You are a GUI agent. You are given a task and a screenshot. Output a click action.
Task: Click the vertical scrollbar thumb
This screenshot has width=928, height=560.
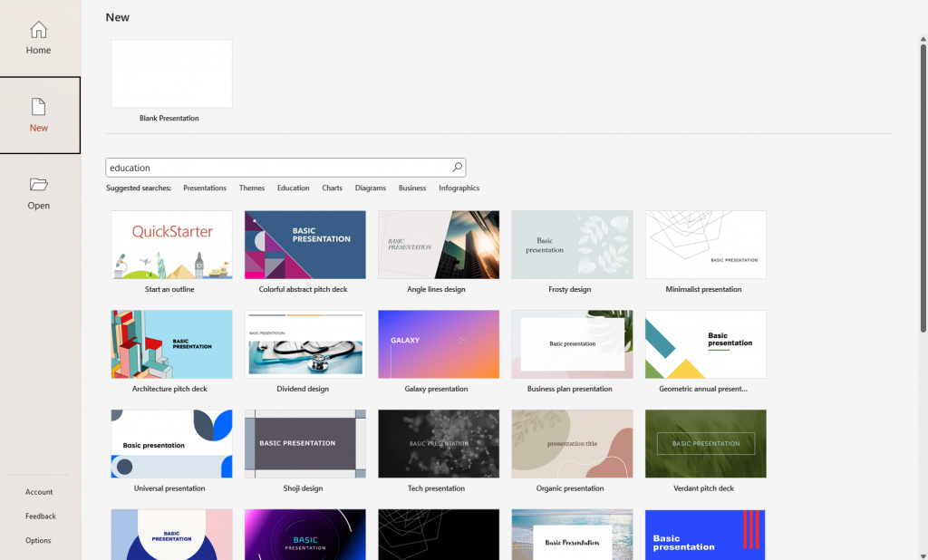coord(923,188)
